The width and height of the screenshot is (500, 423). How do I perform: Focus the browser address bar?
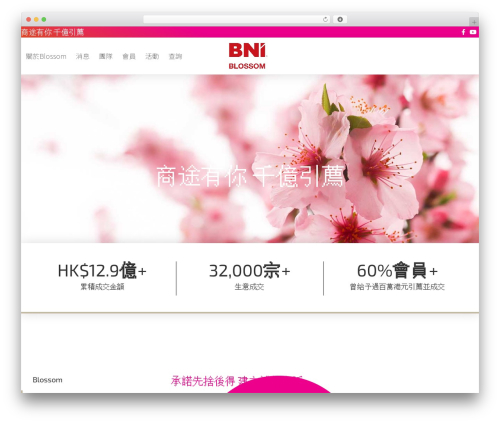click(x=232, y=19)
